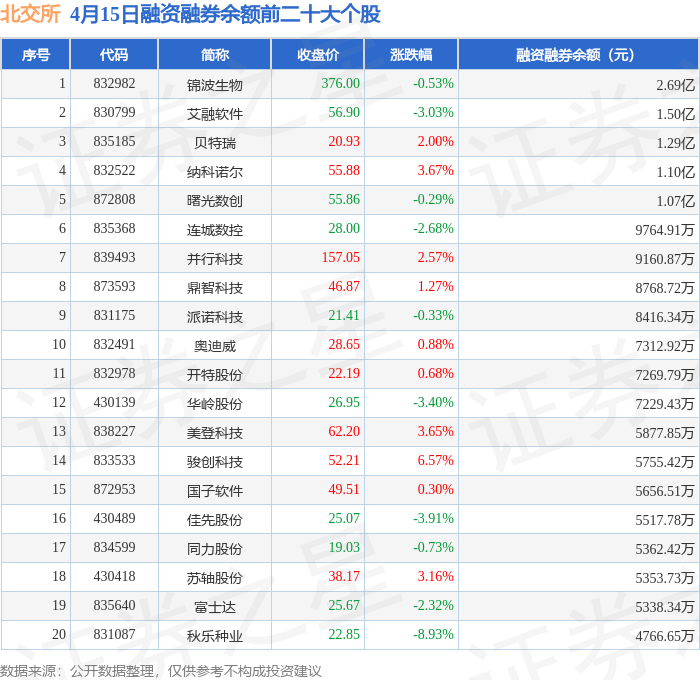
Task: Click the 代码 column header
Action: pos(114,54)
